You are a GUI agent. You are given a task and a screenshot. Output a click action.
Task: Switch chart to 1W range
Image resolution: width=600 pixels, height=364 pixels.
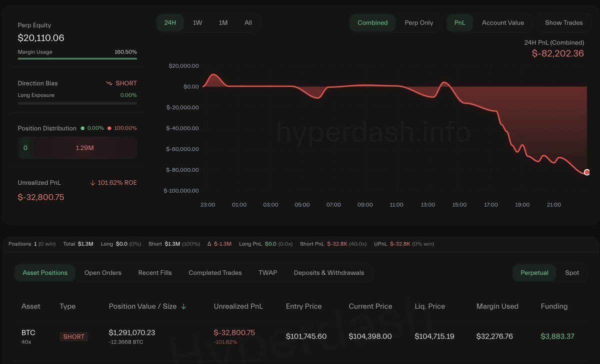pyautogui.click(x=197, y=23)
